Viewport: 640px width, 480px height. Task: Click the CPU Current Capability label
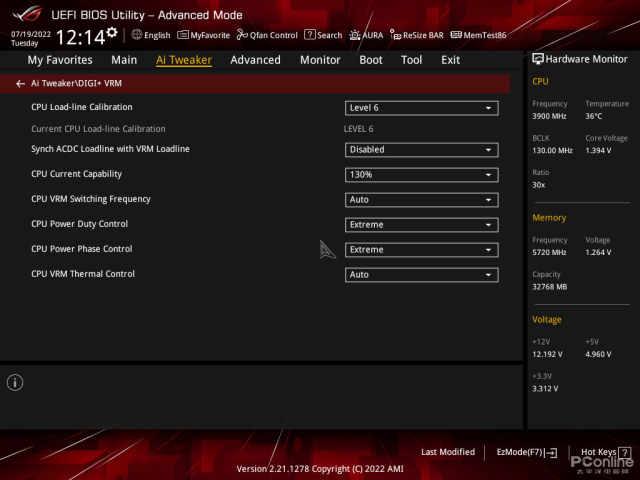[77, 174]
